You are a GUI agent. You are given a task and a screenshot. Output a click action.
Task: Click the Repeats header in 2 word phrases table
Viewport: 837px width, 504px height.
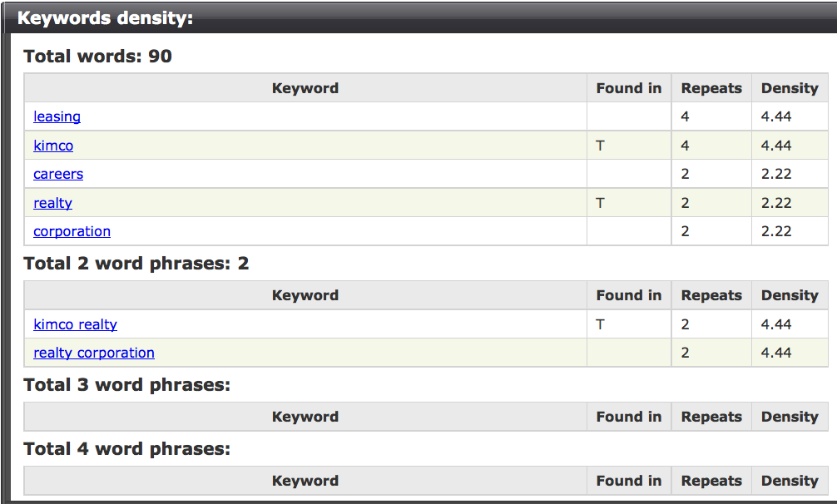[x=711, y=295]
